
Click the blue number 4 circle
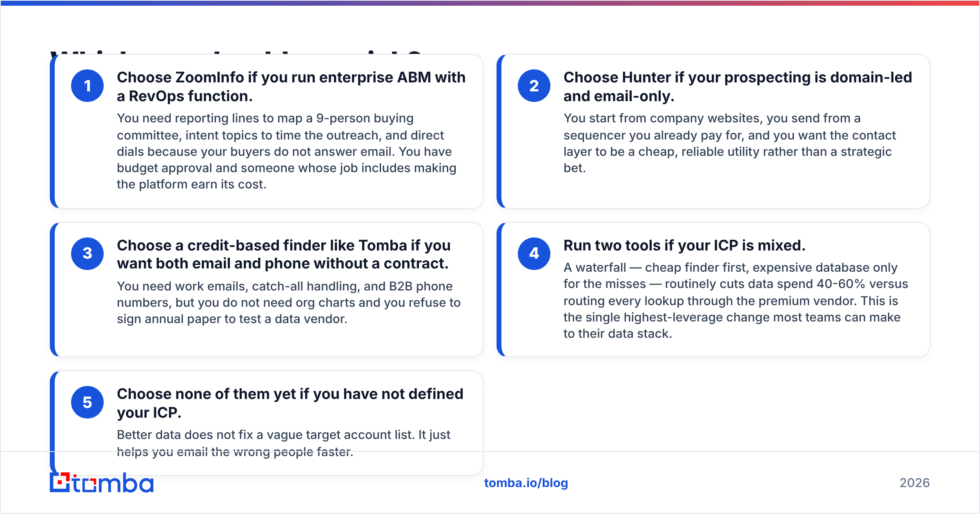534,254
